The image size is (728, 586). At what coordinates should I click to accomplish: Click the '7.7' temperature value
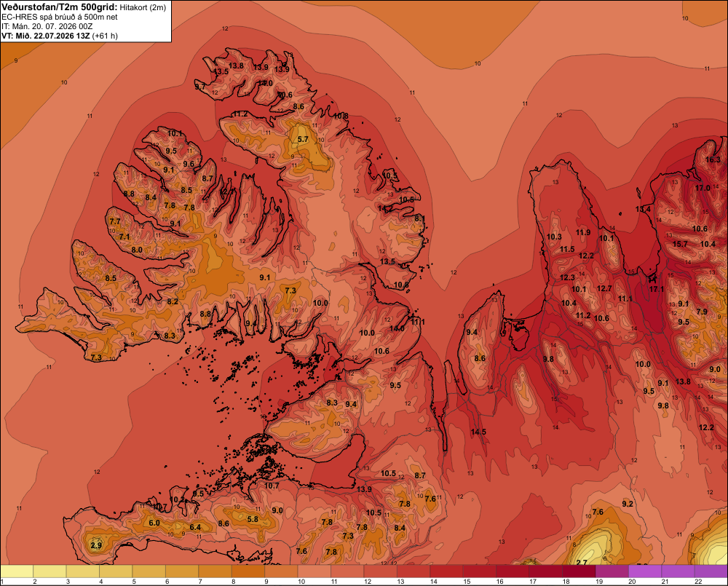point(115,221)
